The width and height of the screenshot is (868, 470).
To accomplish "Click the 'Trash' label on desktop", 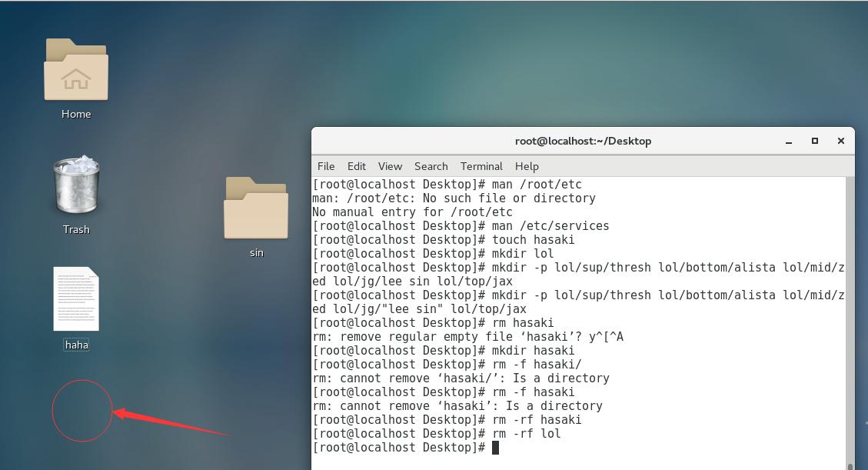I will 76,229.
